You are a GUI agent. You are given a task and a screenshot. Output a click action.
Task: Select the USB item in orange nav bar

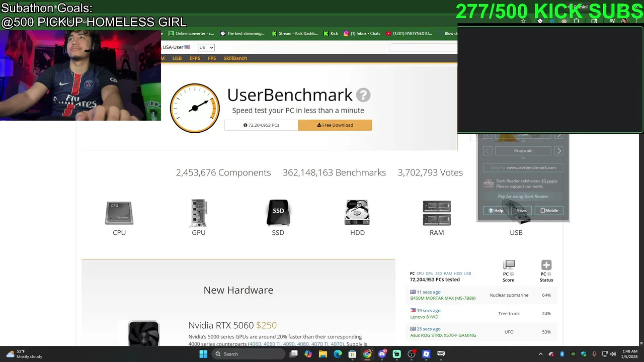tap(177, 58)
